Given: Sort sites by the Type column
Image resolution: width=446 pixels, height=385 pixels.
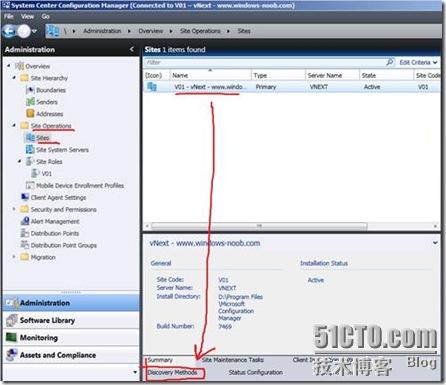Looking at the screenshot, I should coord(278,75).
